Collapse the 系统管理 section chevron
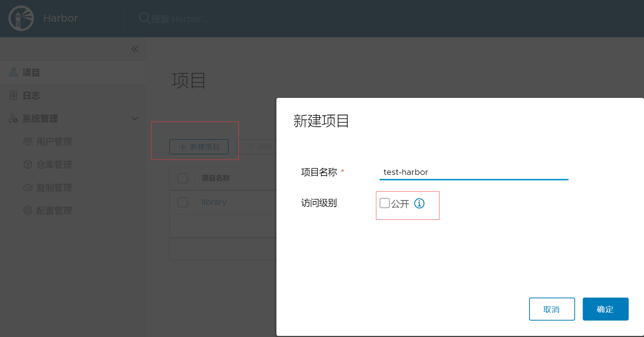The image size is (644, 337). click(135, 118)
